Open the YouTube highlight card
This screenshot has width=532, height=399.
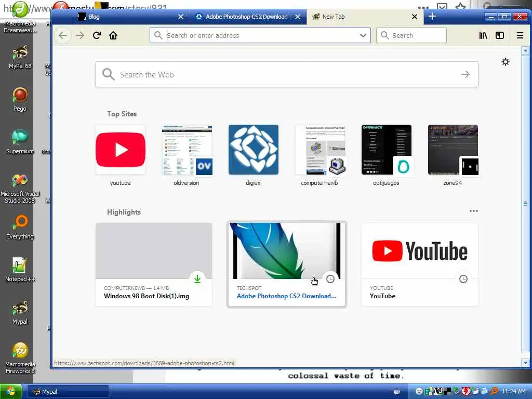coord(420,264)
